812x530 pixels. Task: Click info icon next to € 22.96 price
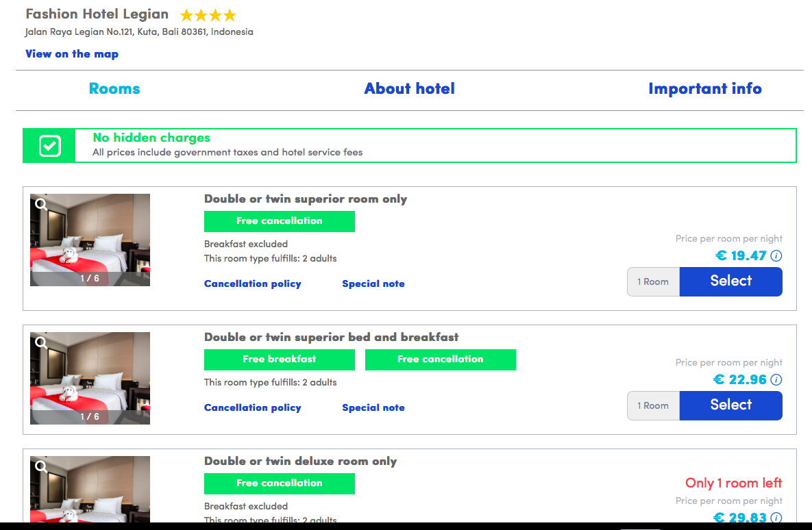coord(776,380)
